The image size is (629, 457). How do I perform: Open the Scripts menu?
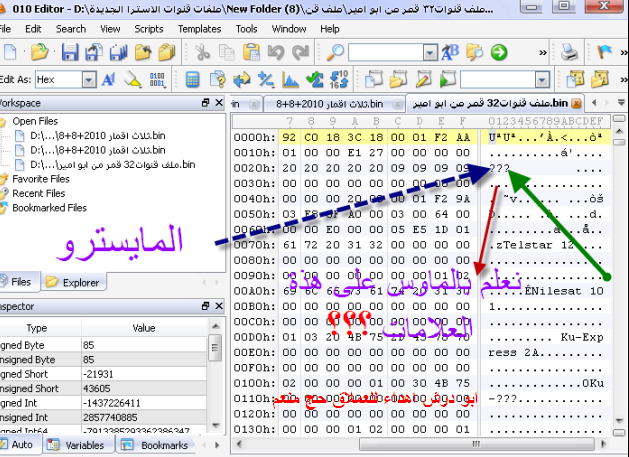[149, 29]
